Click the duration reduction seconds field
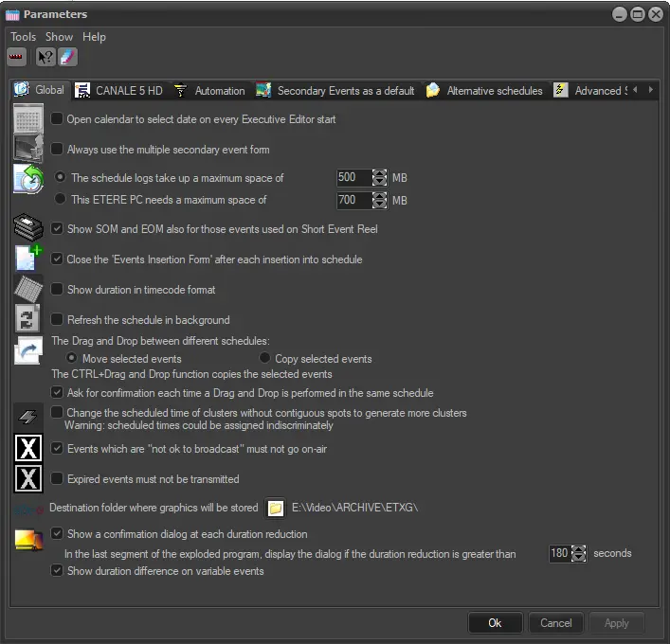The image size is (670, 644). [x=560, y=553]
